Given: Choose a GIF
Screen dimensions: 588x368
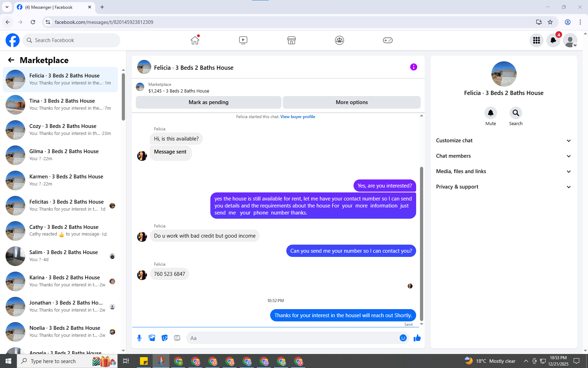Looking at the screenshot, I should click(177, 338).
